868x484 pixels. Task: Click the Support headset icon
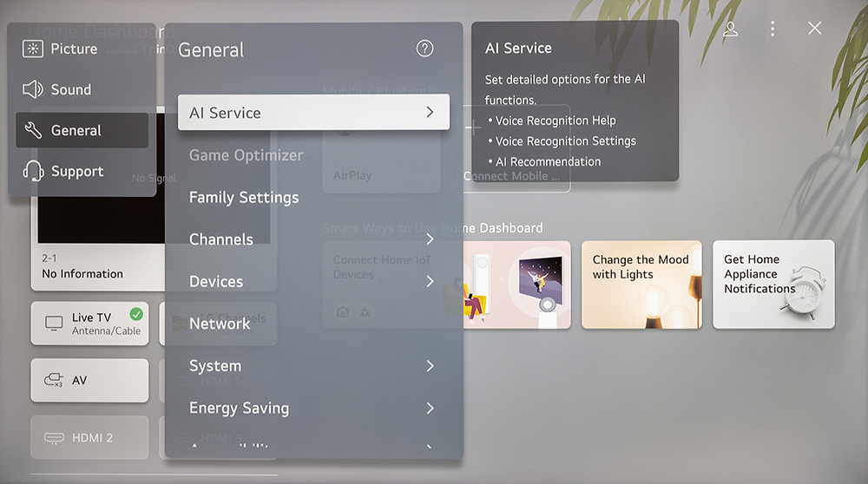click(33, 171)
